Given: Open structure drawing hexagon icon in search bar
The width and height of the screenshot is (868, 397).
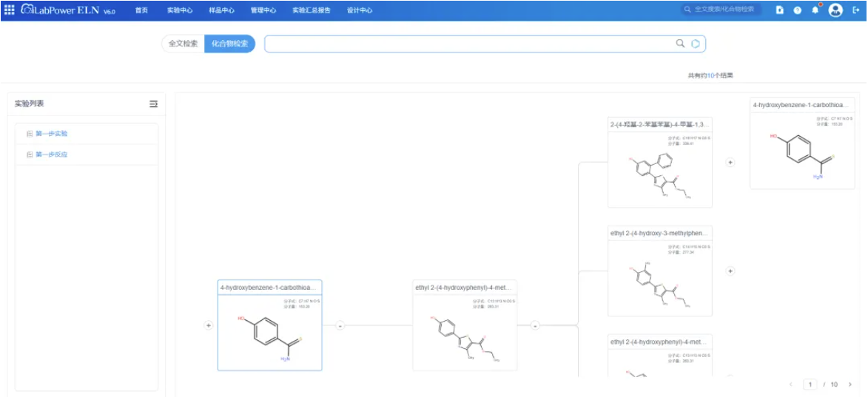Looking at the screenshot, I should point(696,44).
